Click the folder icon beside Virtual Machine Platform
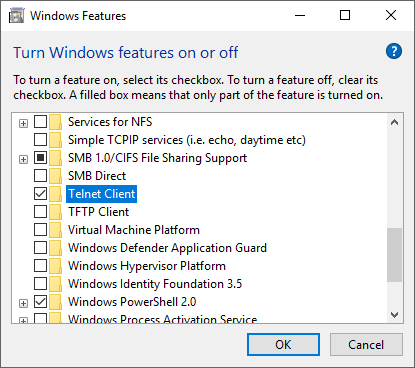Screen dimensions: 415x368 click(55, 230)
